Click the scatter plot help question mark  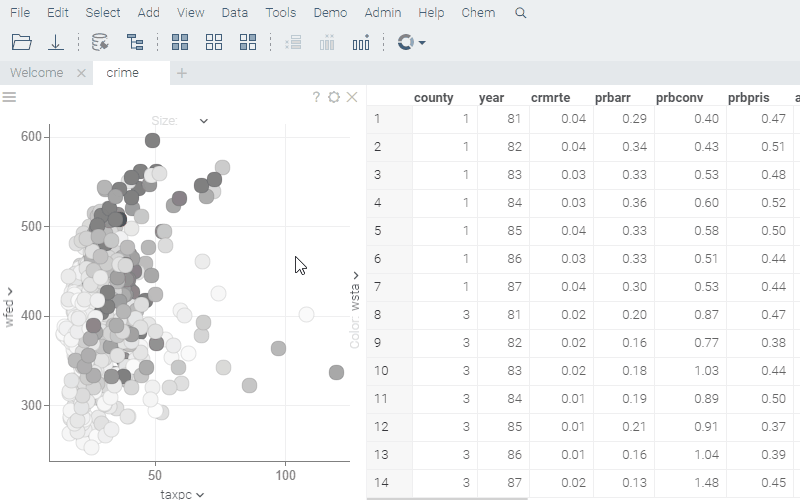pos(317,97)
